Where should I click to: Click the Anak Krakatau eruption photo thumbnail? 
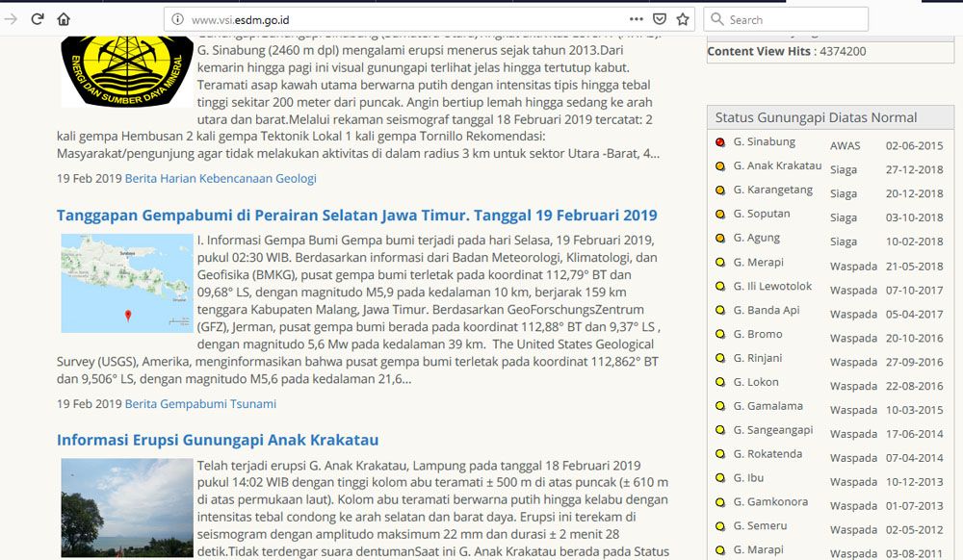(126, 508)
